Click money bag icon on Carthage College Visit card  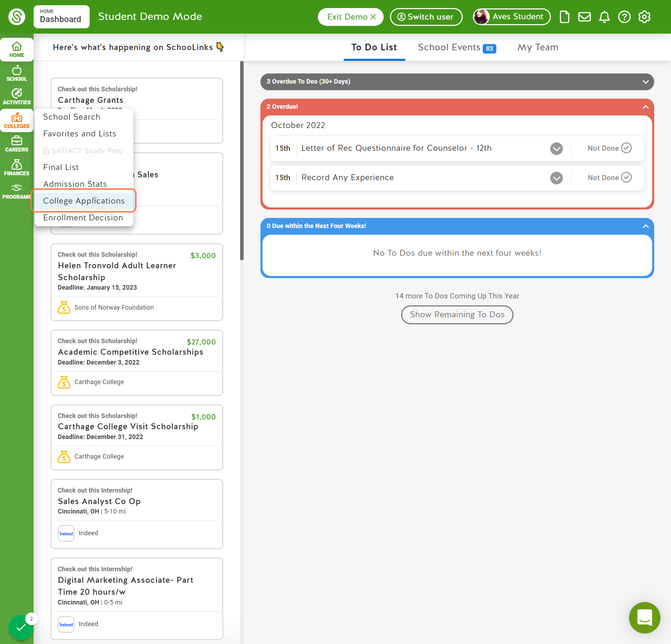[64, 457]
